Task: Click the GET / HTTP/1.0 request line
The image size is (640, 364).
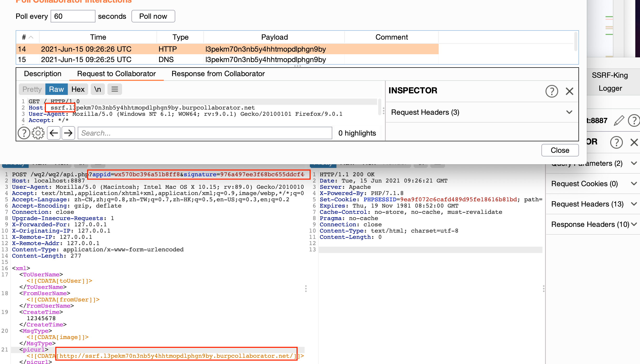Action: coord(54,101)
